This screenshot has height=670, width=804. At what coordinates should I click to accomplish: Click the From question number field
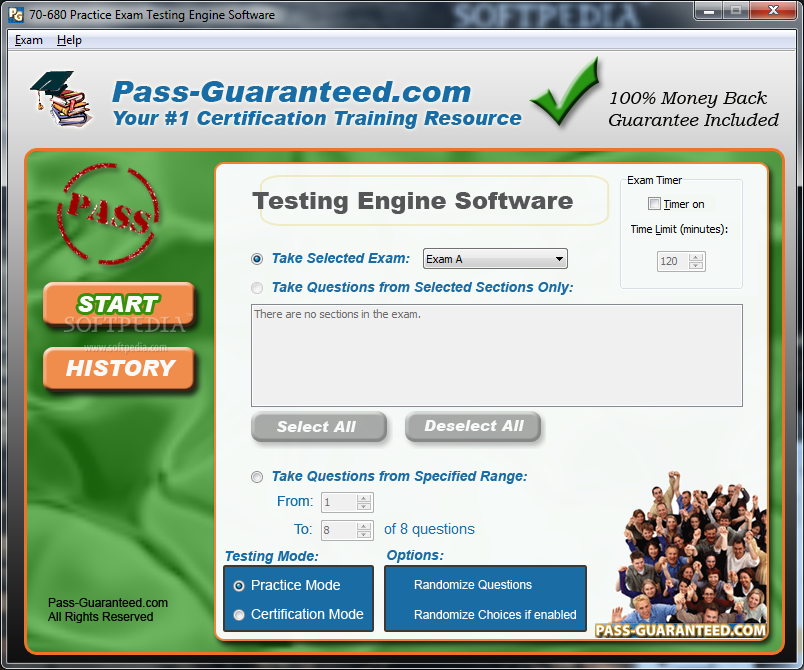click(339, 502)
